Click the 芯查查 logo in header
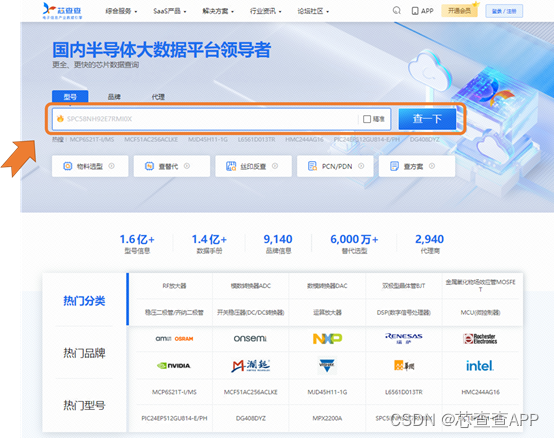 (62, 11)
